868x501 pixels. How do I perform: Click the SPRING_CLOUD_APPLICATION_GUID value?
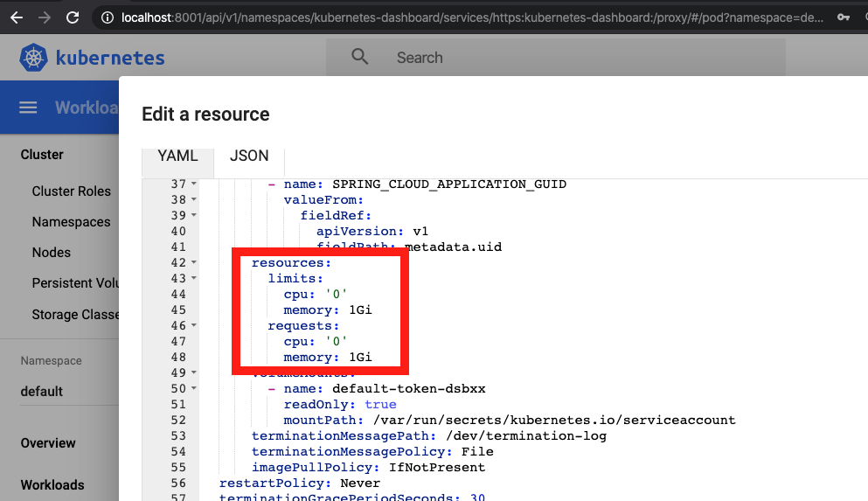pyautogui.click(x=449, y=184)
